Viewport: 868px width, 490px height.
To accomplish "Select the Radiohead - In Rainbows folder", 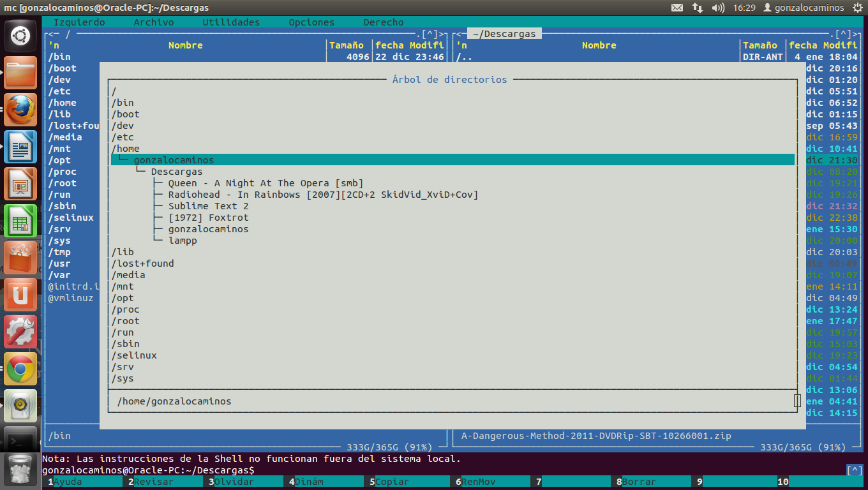I will click(x=323, y=195).
